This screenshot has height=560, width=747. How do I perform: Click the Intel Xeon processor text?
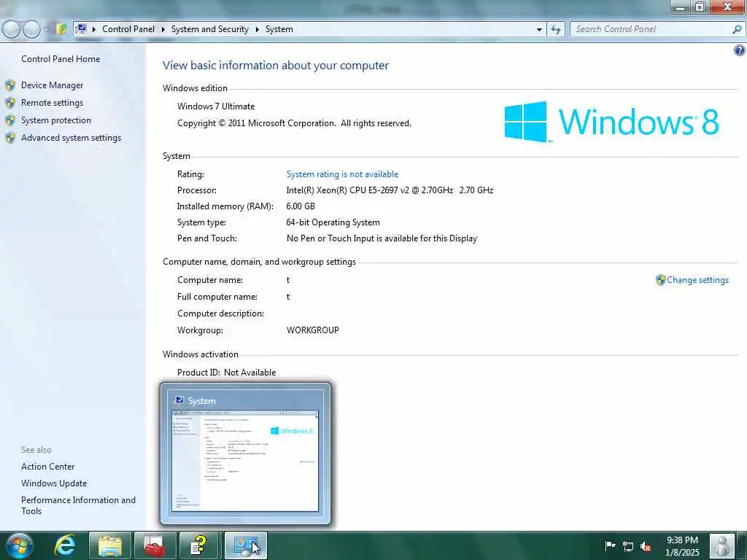coord(390,190)
